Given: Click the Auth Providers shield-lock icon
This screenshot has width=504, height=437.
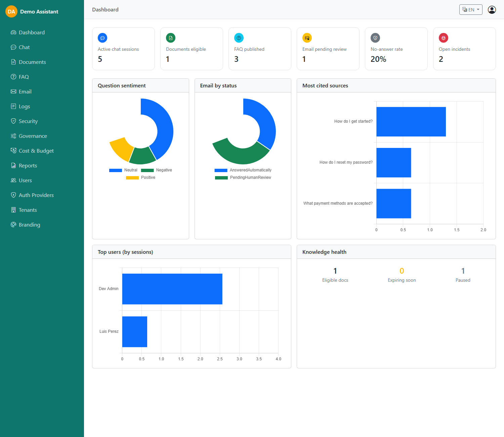Looking at the screenshot, I should pos(13,195).
